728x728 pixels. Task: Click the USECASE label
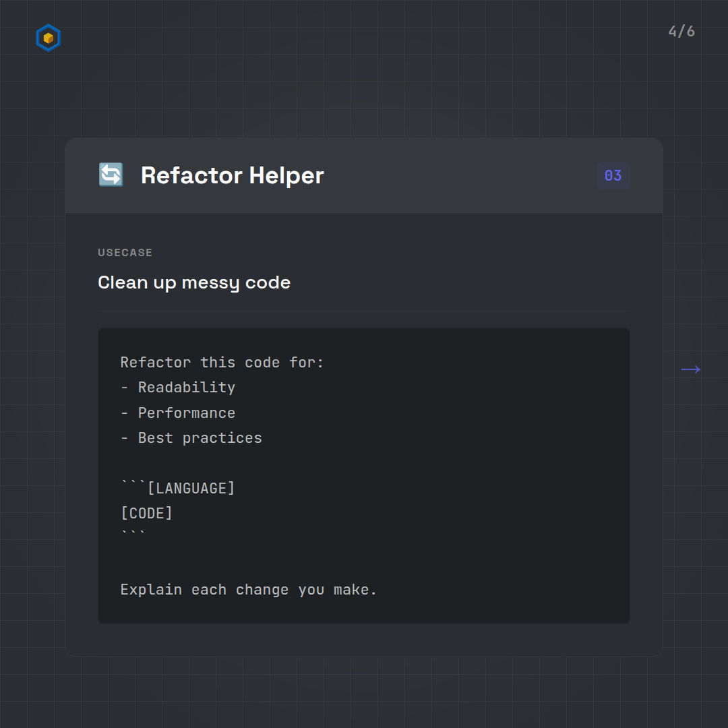tap(125, 253)
